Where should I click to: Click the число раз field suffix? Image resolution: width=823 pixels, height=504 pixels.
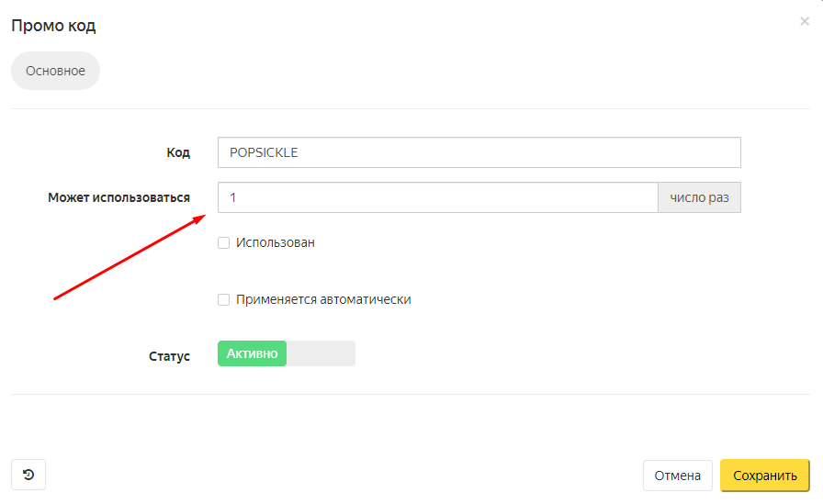pyautogui.click(x=699, y=197)
